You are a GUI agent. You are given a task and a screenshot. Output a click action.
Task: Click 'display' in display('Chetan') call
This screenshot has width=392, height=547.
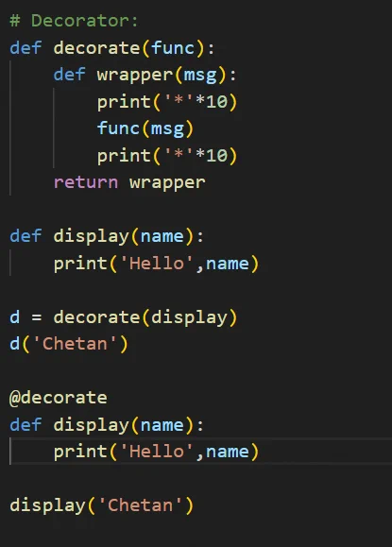[48, 505]
